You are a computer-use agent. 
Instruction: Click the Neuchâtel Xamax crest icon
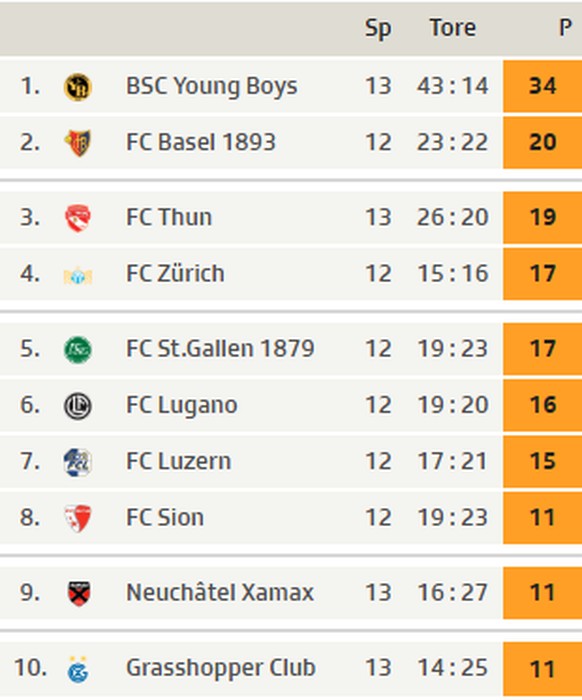coord(79,593)
